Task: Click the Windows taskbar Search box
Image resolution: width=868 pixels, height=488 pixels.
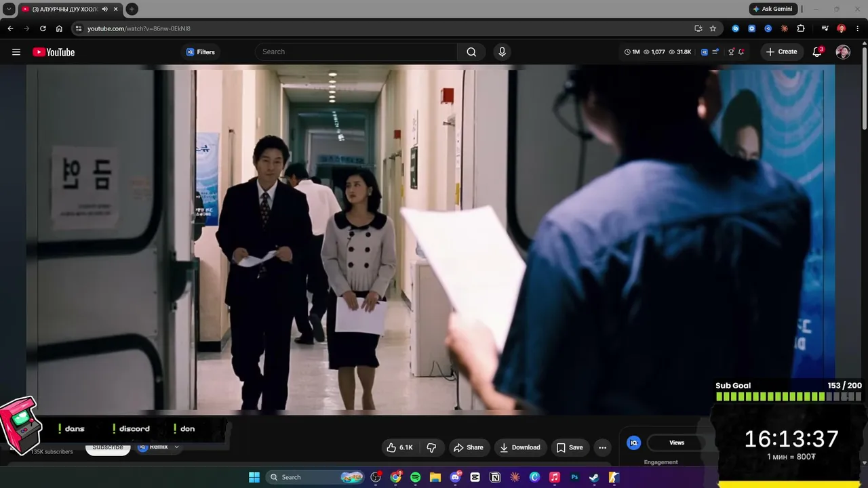Action: (315, 477)
